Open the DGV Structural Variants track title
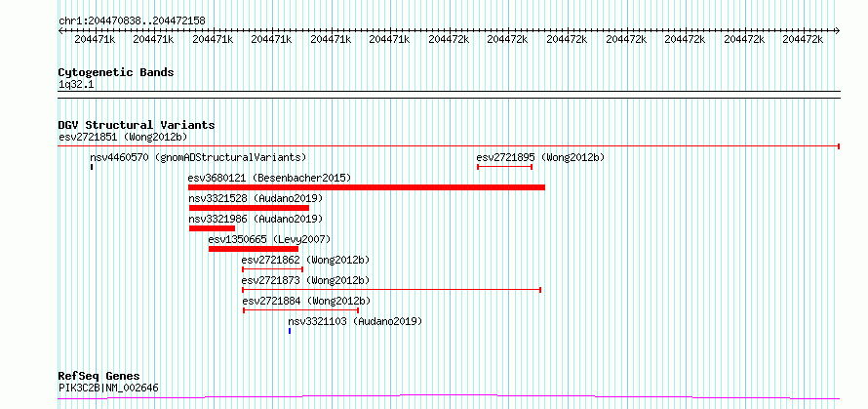The height and width of the screenshot is (409, 868). pyautogui.click(x=137, y=125)
